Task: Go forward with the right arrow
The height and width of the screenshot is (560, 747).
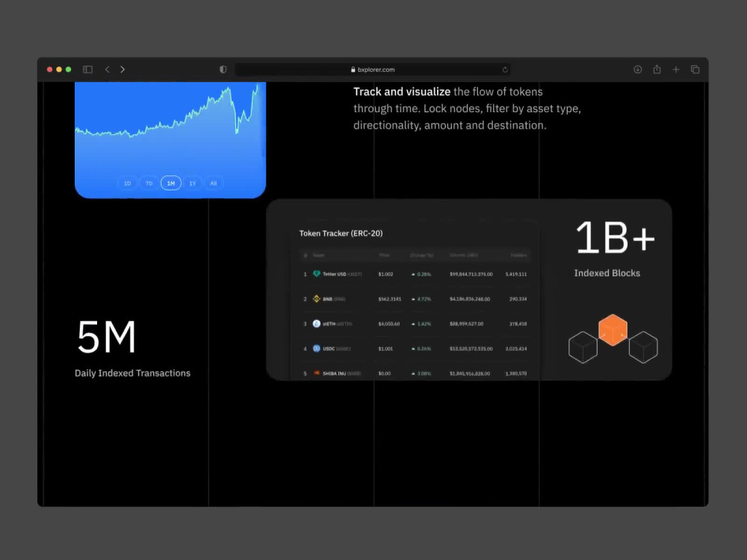Action: 123,69
